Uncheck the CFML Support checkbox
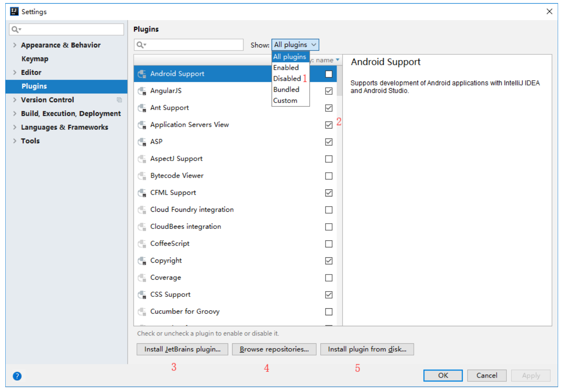566x392 pixels. point(329,192)
